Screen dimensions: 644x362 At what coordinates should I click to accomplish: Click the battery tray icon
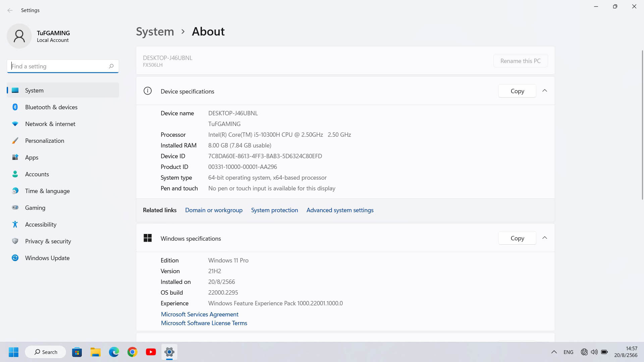604,352
